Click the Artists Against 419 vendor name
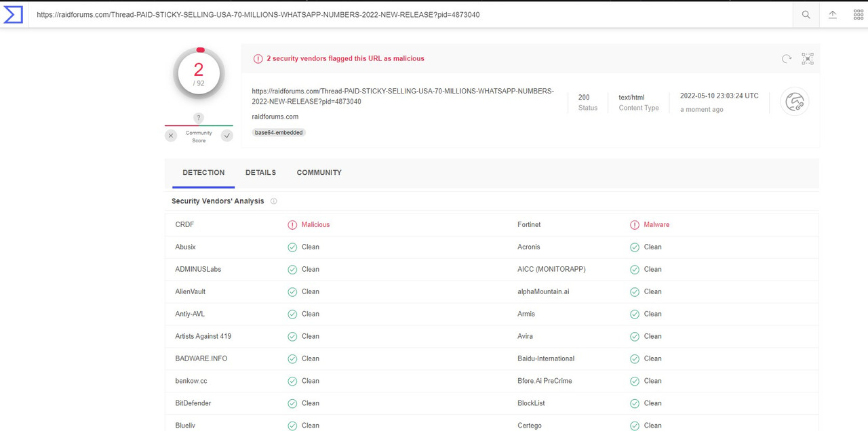868x431 pixels. click(203, 337)
